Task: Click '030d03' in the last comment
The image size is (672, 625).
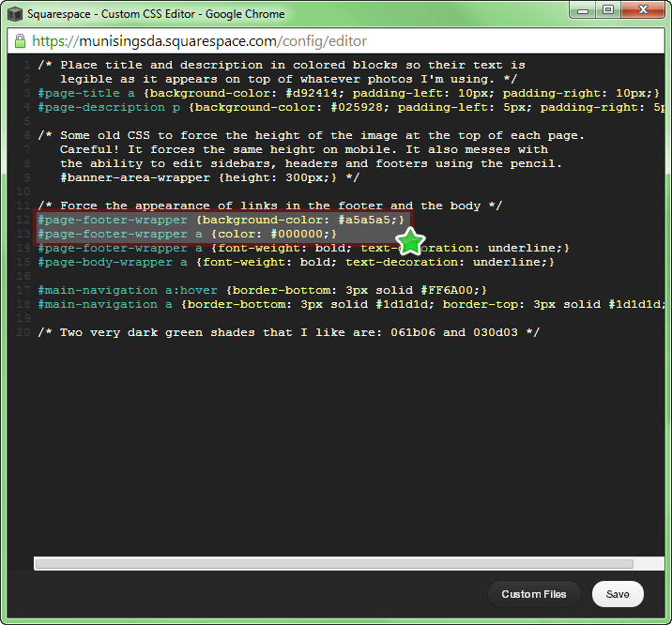Action: tap(496, 332)
